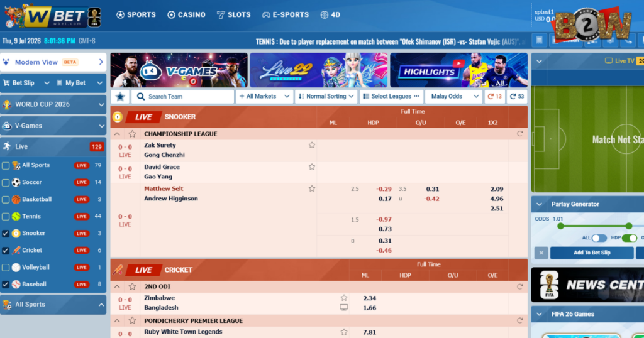Adjust the parlay odds slider left handle

[x=560, y=226]
